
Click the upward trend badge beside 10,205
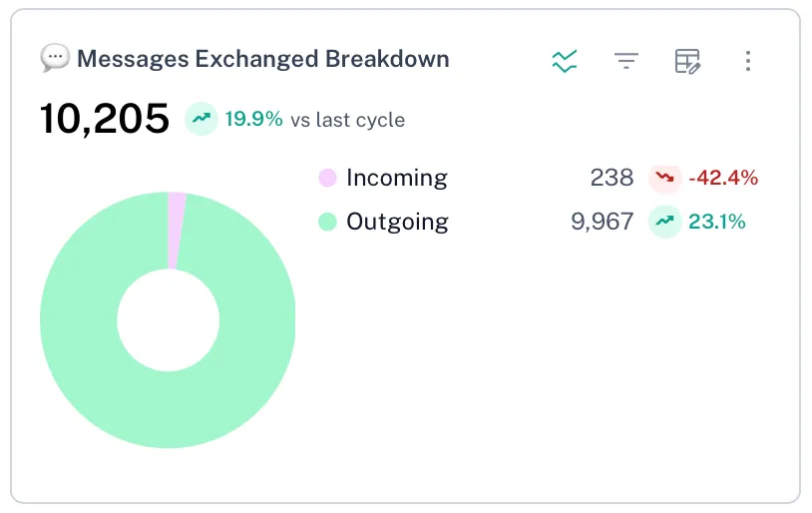[202, 120]
